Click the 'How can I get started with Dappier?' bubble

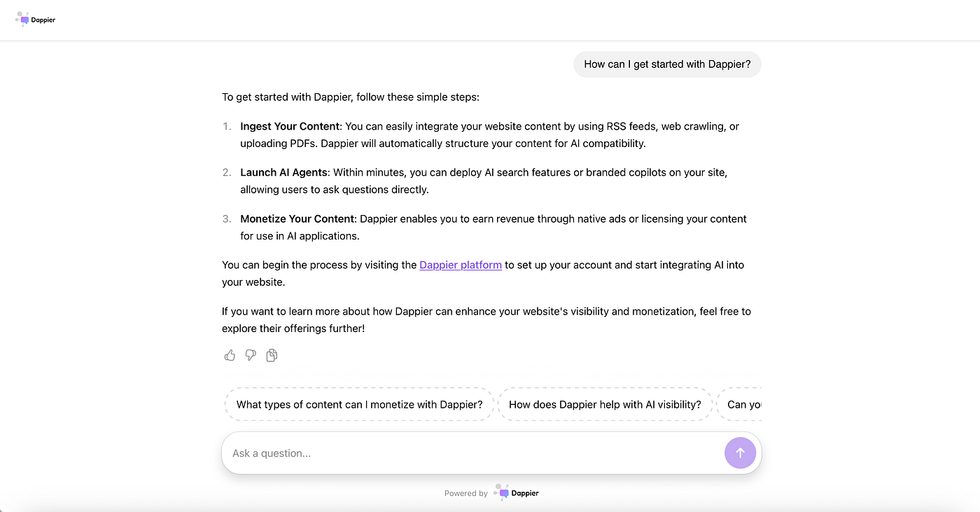667,64
